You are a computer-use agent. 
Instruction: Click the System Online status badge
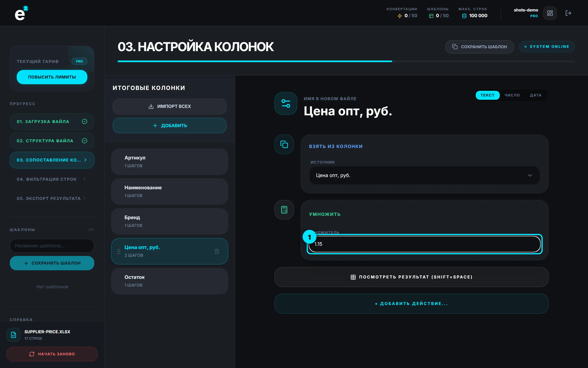point(547,46)
